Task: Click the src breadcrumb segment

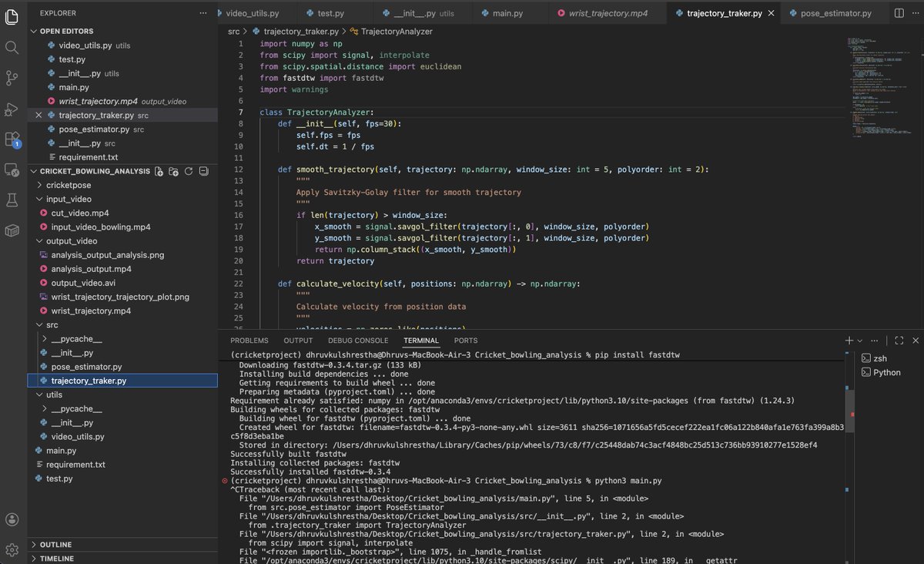Action: coord(234,32)
